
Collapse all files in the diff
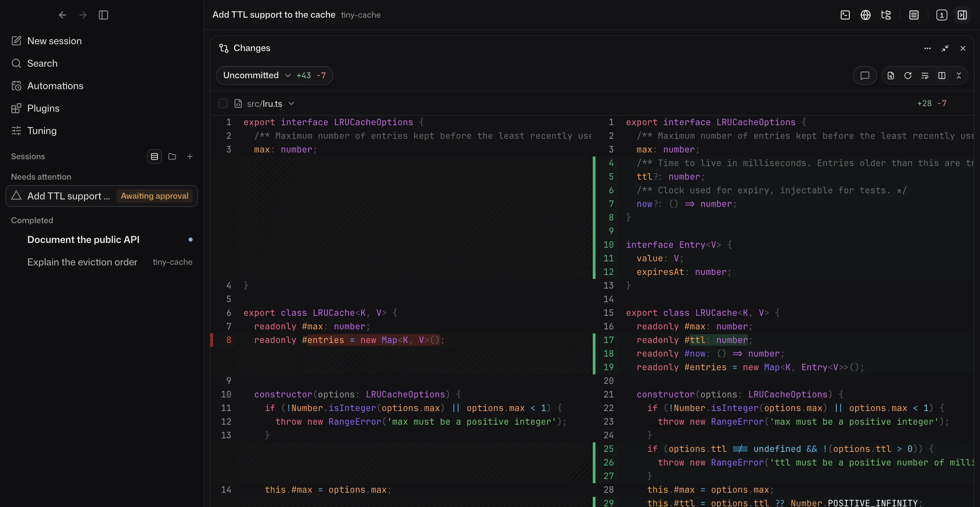click(x=959, y=75)
